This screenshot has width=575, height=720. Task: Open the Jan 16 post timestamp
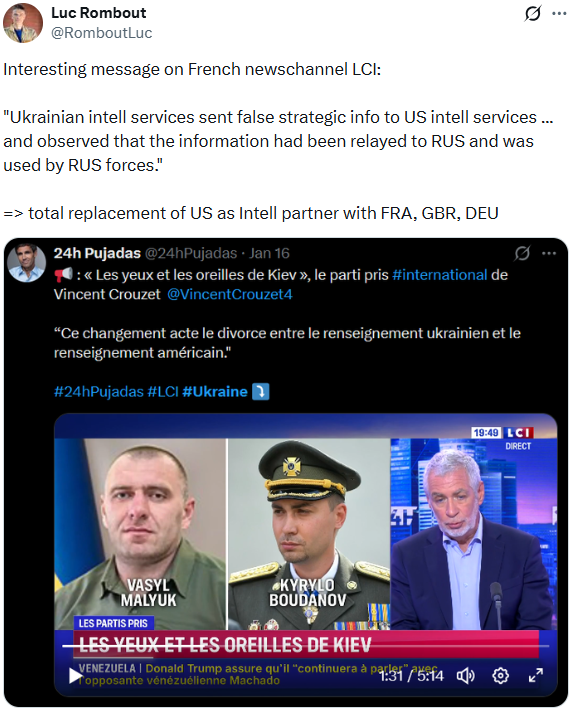269,253
